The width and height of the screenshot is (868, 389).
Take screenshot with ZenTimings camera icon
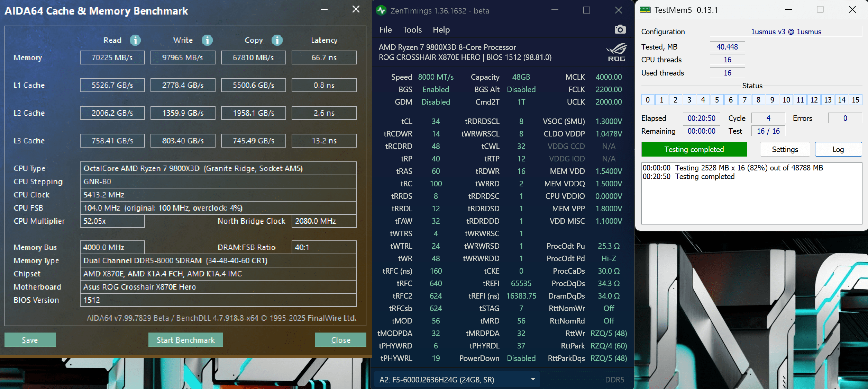[x=620, y=29]
